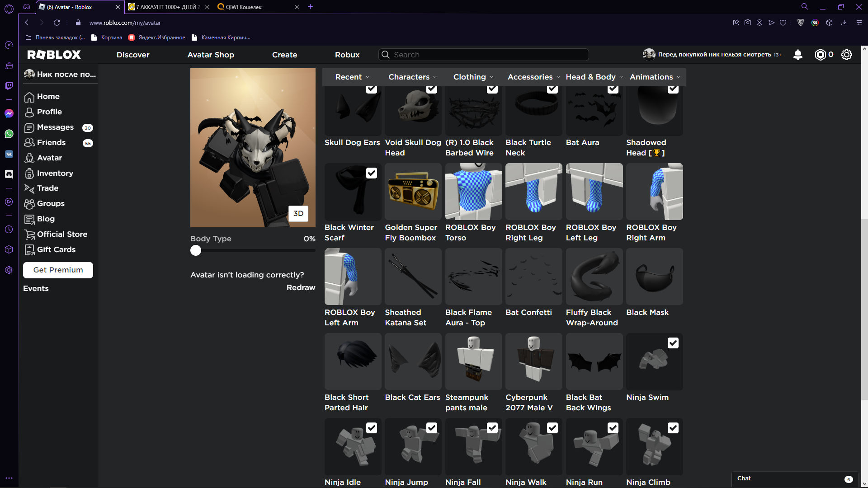Screen dimensions: 868x488
Task: Open the Robux balance icon
Action: point(820,55)
